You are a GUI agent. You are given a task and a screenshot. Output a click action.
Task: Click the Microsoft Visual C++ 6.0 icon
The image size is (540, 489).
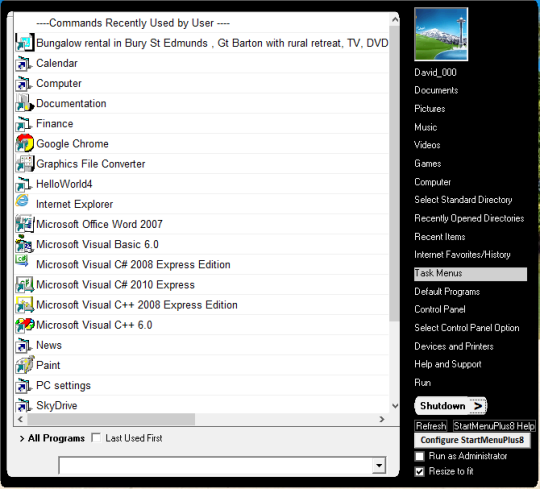[24, 325]
